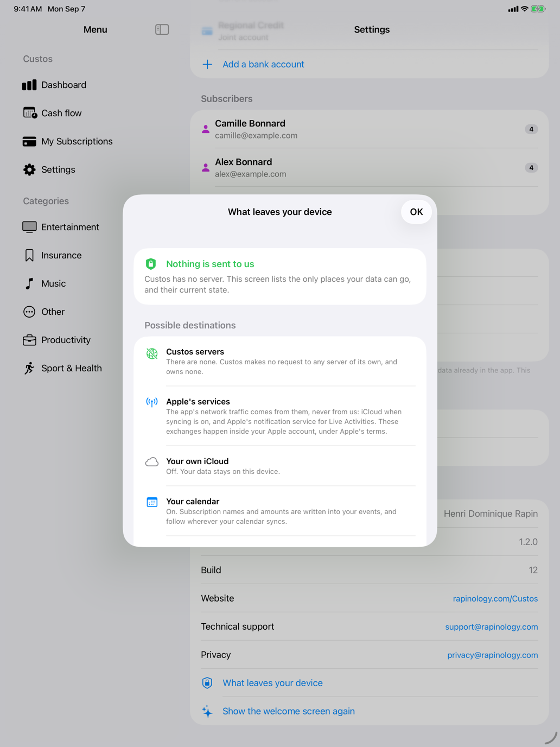Click the Your calendar icon
This screenshot has width=560, height=747.
pos(152,502)
